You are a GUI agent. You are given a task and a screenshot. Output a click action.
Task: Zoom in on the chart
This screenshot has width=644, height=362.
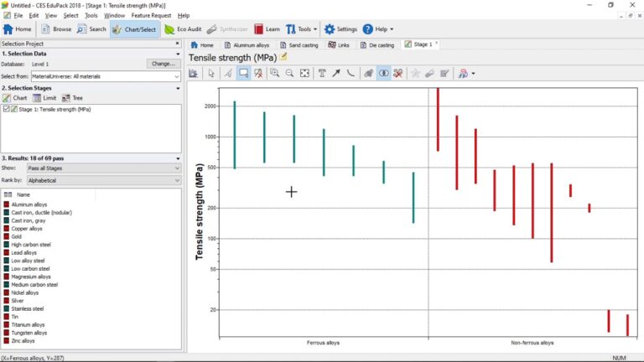coord(275,74)
